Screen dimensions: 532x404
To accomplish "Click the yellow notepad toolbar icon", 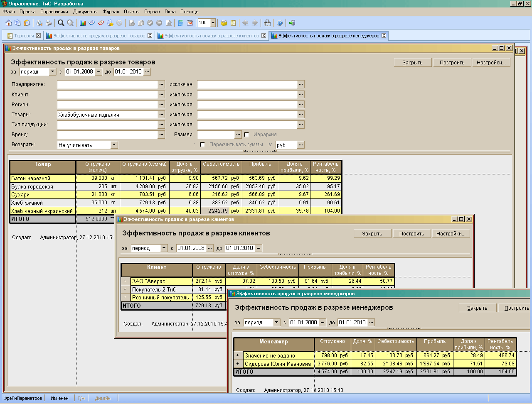I will pyautogui.click(x=233, y=23).
